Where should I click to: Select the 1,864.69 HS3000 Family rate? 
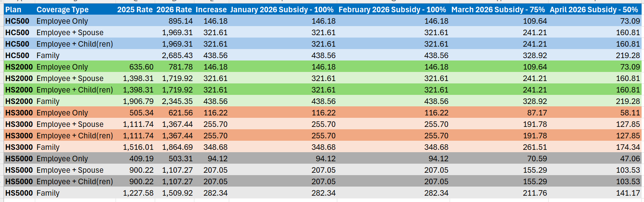click(x=177, y=147)
